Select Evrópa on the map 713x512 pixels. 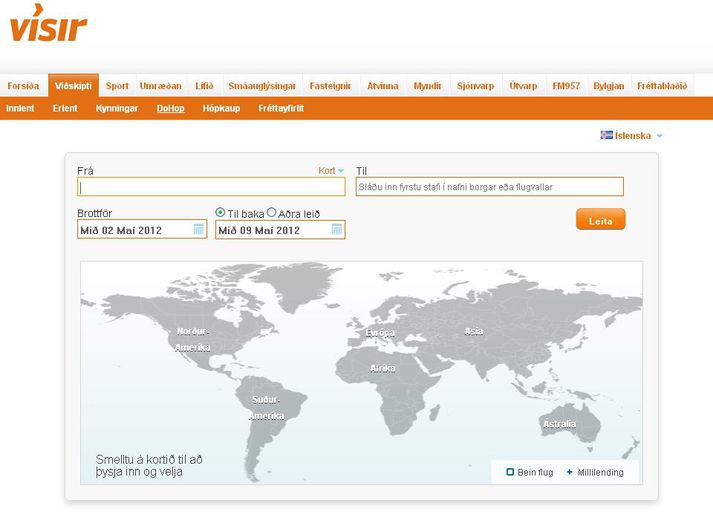pos(380,333)
